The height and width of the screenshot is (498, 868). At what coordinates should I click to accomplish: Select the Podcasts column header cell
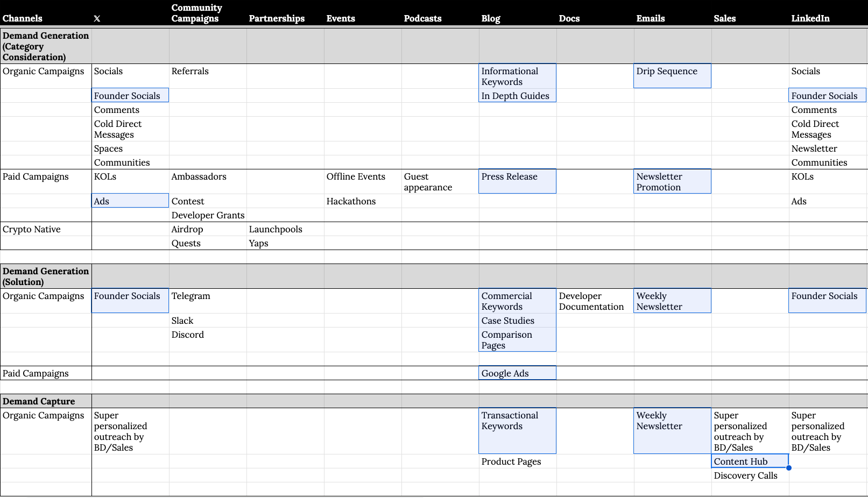click(440, 13)
